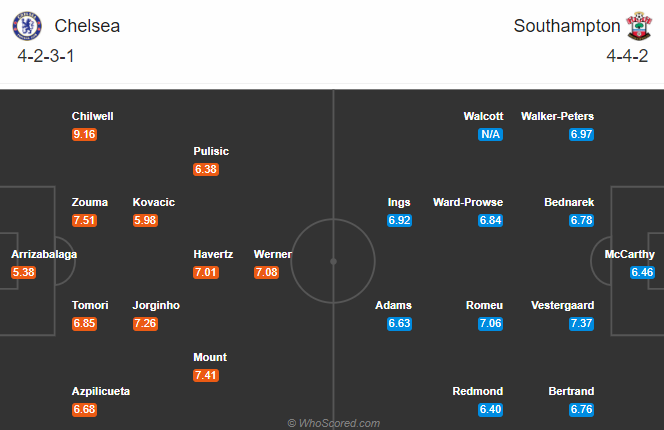The image size is (664, 430).
Task: Click player name Ward-Prowse
Action: (x=468, y=202)
